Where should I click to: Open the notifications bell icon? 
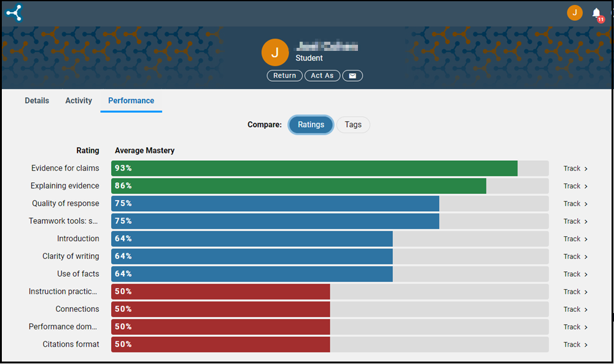597,14
